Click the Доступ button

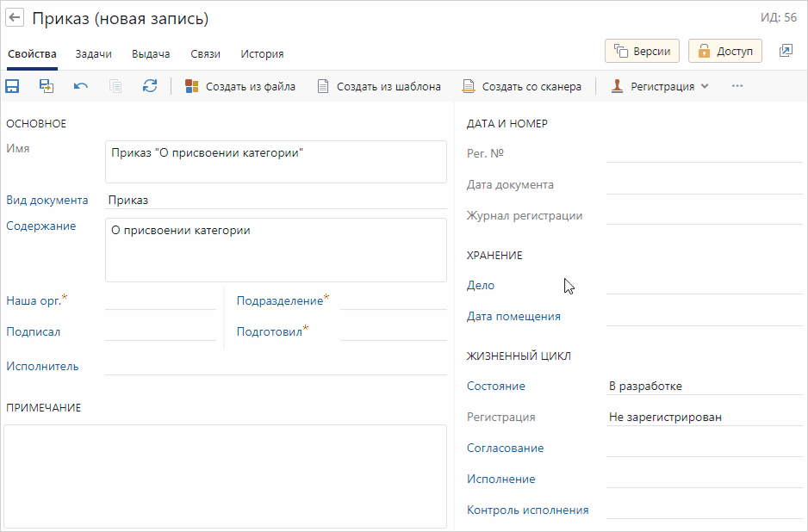(725, 52)
